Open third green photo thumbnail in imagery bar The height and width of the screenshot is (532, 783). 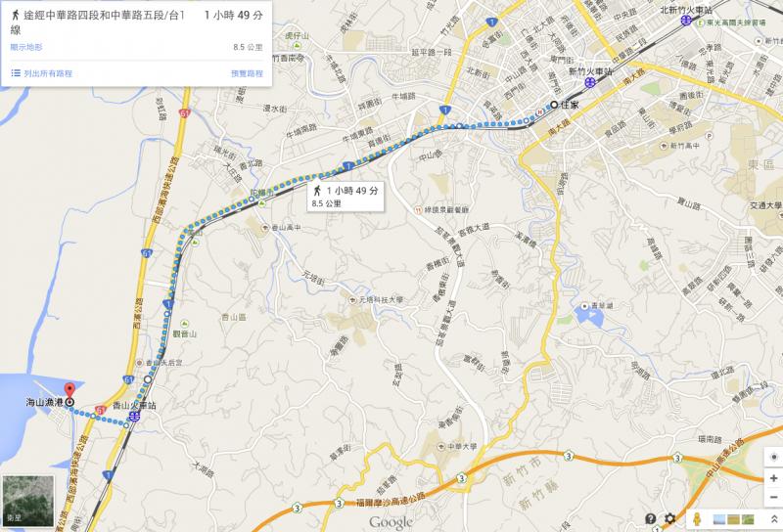748,519
